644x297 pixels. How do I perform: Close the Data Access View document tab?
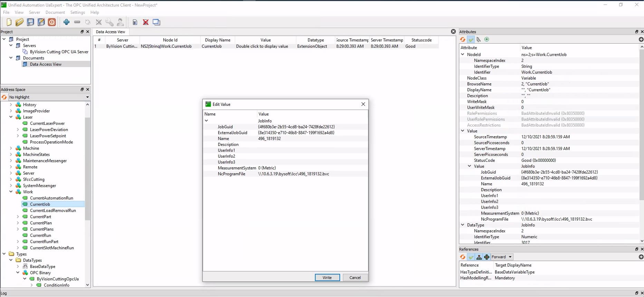[x=453, y=31]
